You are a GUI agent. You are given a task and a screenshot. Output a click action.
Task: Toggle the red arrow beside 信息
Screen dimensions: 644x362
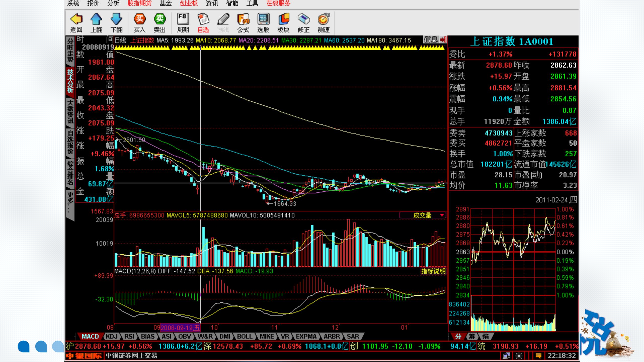443,39
